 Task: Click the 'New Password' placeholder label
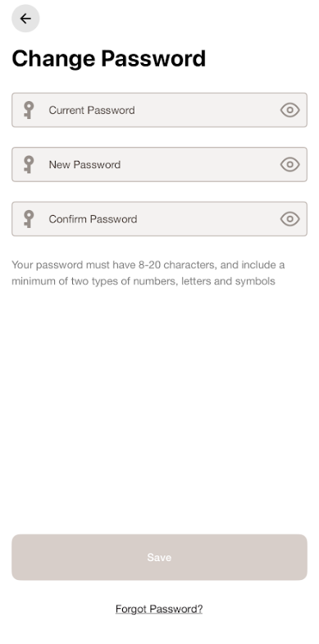point(84,165)
